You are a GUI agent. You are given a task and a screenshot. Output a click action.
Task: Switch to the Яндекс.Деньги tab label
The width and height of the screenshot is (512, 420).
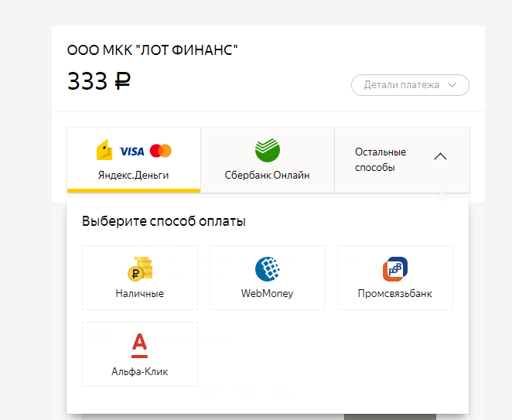(133, 175)
